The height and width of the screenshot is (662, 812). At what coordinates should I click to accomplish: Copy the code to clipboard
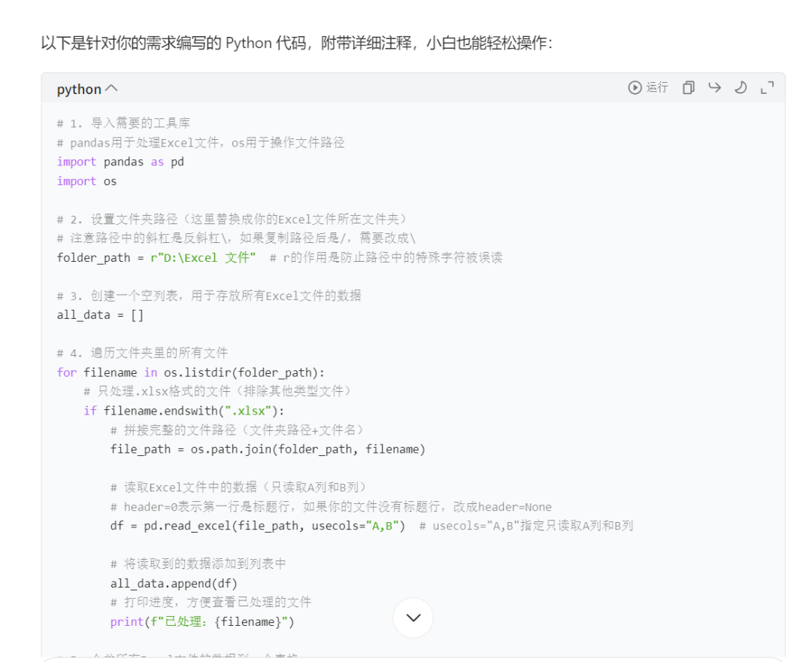pyautogui.click(x=688, y=87)
